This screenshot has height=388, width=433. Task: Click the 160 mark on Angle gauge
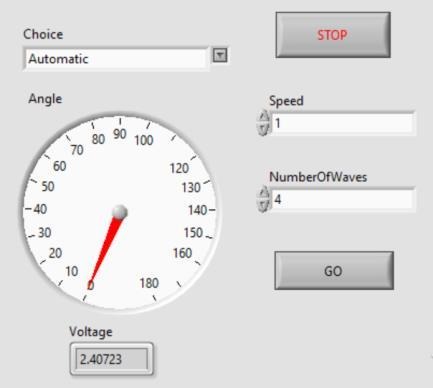(182, 253)
